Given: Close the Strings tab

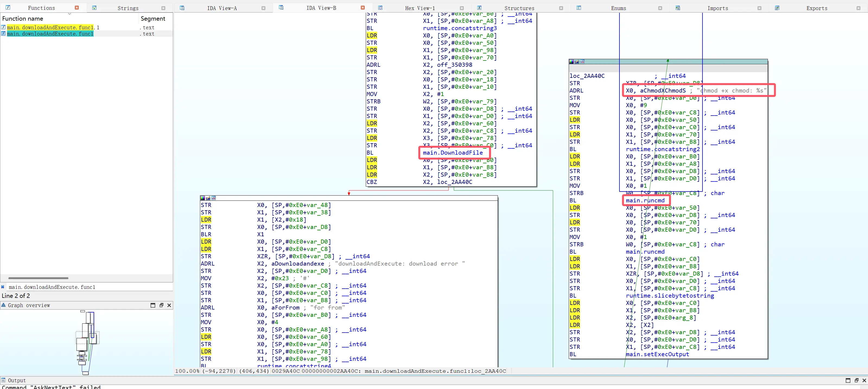Looking at the screenshot, I should [163, 8].
